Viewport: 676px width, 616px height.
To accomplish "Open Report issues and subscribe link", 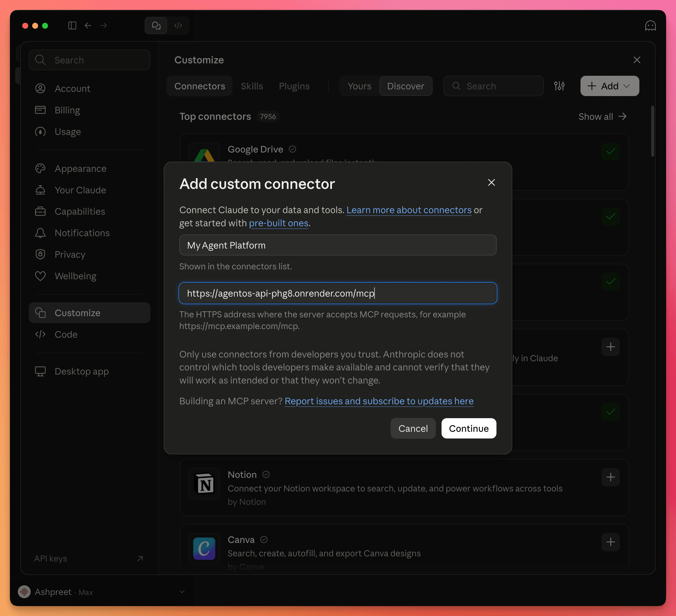I will 379,401.
